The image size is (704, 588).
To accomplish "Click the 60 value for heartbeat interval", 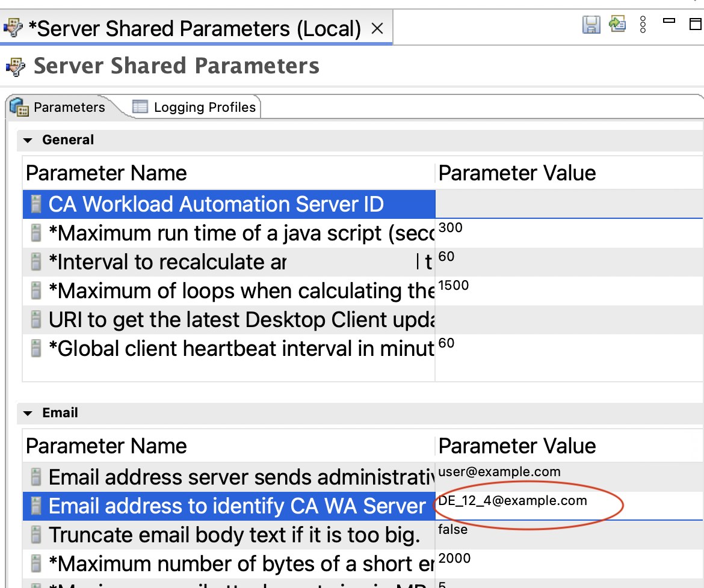I will click(446, 343).
